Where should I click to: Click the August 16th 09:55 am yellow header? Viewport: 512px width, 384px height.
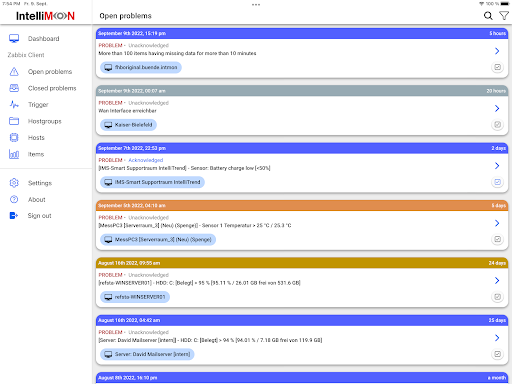pyautogui.click(x=302, y=263)
